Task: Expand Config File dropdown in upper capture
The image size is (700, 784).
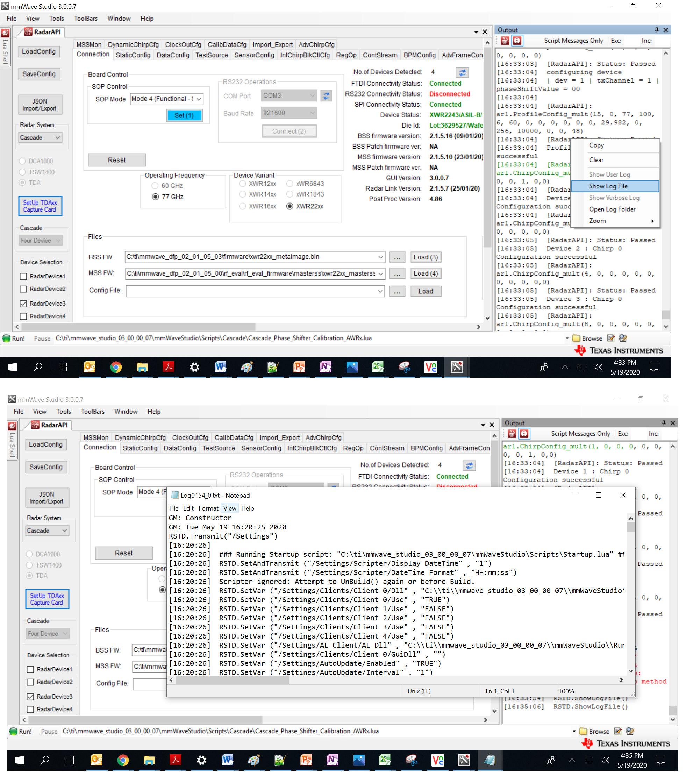Action: 380,291
